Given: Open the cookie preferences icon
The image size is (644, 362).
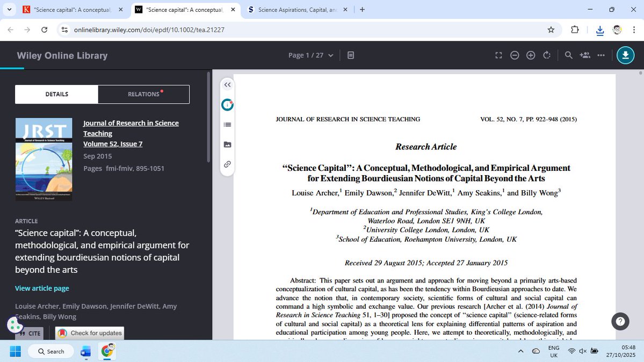Looking at the screenshot, I should (x=15, y=325).
